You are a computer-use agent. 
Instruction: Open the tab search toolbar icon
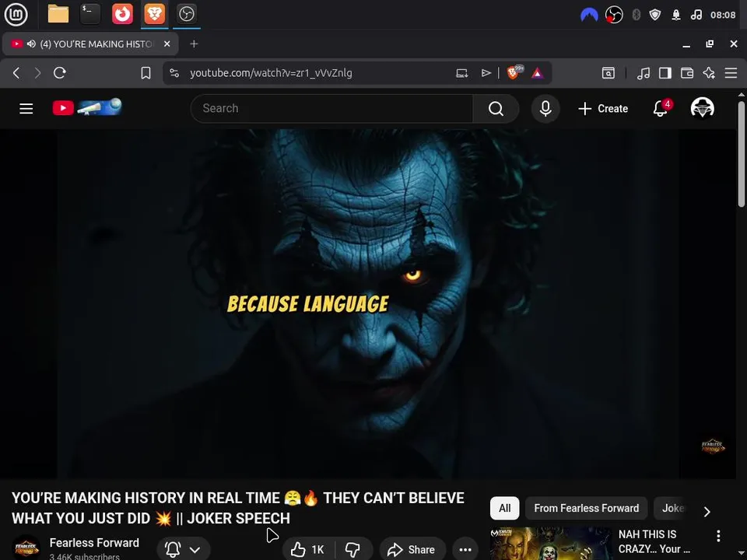[608, 73]
